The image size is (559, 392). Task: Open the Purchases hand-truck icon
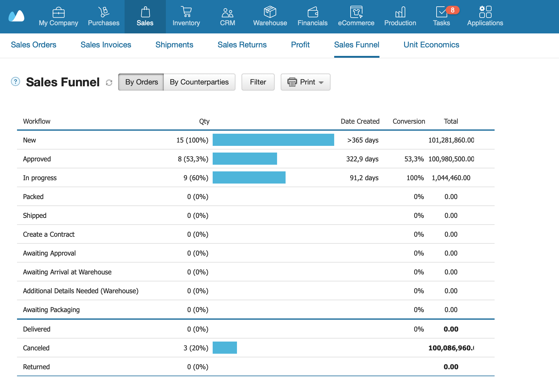(x=104, y=12)
